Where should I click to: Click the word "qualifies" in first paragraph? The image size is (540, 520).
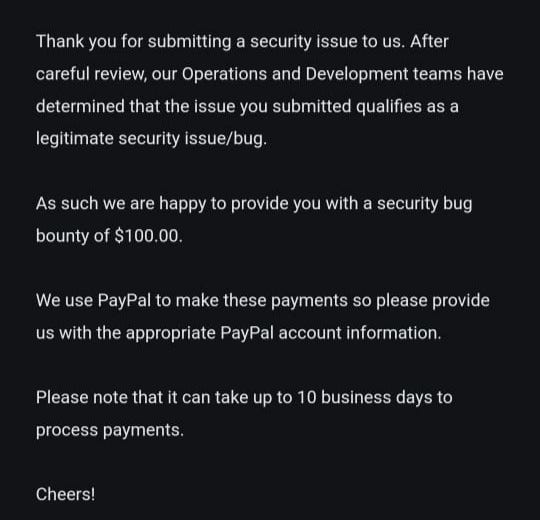pyautogui.click(x=389, y=107)
